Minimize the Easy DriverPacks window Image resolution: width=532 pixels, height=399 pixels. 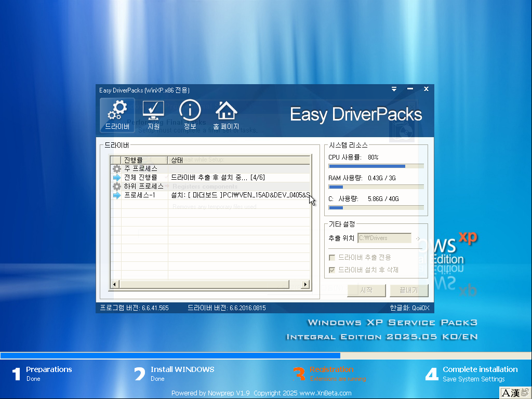coord(410,89)
